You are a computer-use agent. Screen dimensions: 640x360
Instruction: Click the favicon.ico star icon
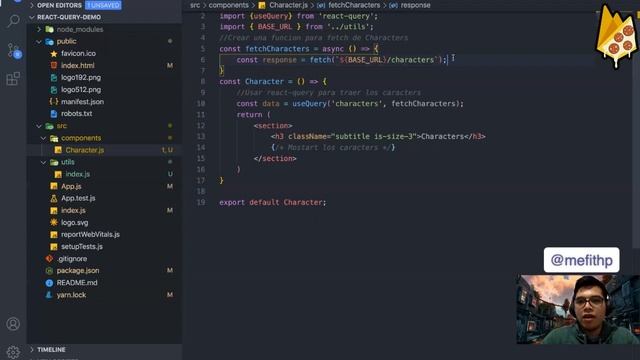coord(53,53)
